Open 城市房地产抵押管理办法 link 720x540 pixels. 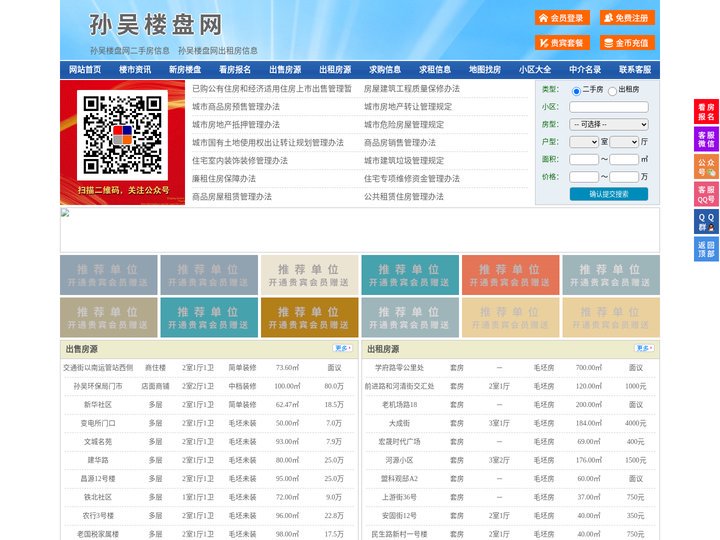[236, 124]
